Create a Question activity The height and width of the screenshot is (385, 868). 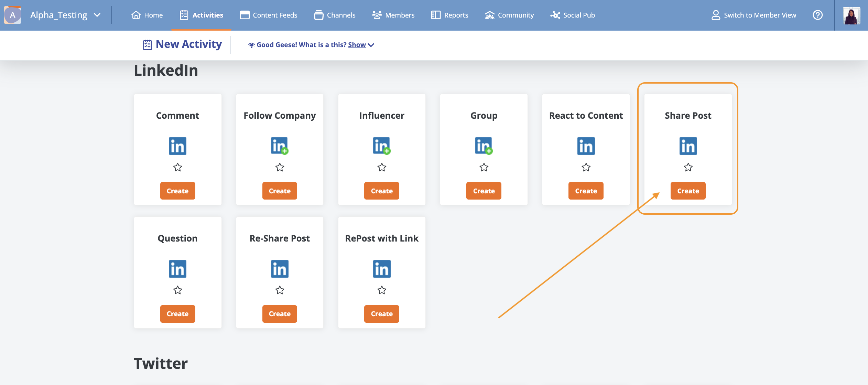[x=177, y=314]
